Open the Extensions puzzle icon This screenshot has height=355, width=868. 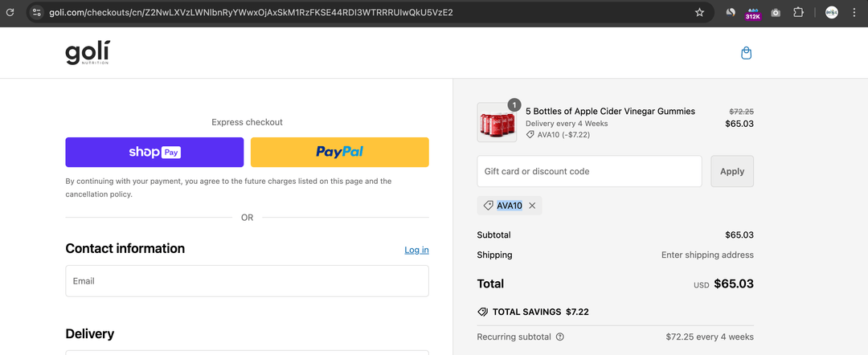(798, 12)
